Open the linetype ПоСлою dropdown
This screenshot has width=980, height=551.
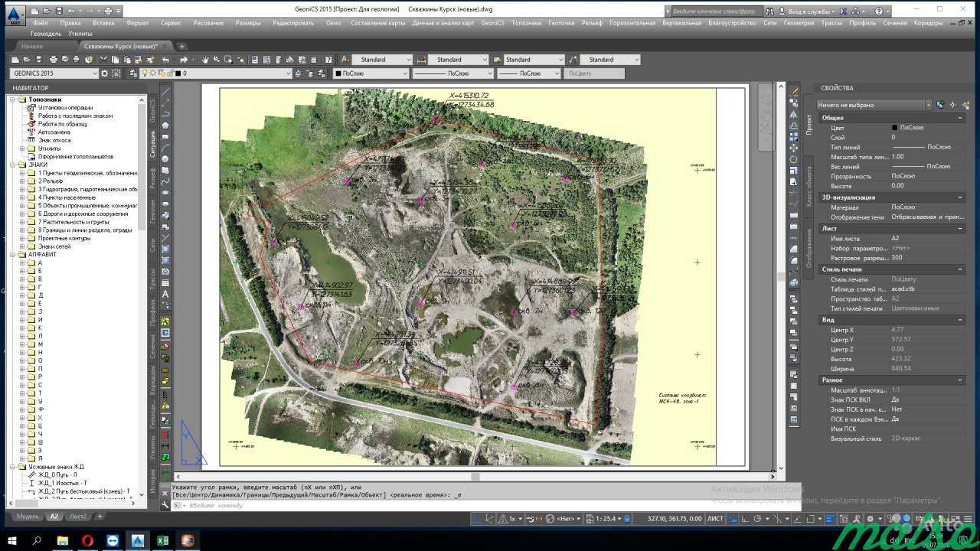[452, 73]
